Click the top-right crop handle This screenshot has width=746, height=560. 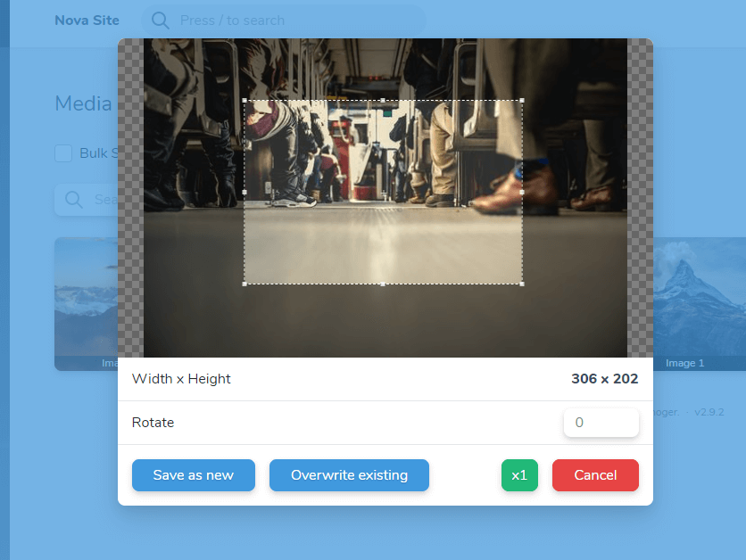click(522, 100)
